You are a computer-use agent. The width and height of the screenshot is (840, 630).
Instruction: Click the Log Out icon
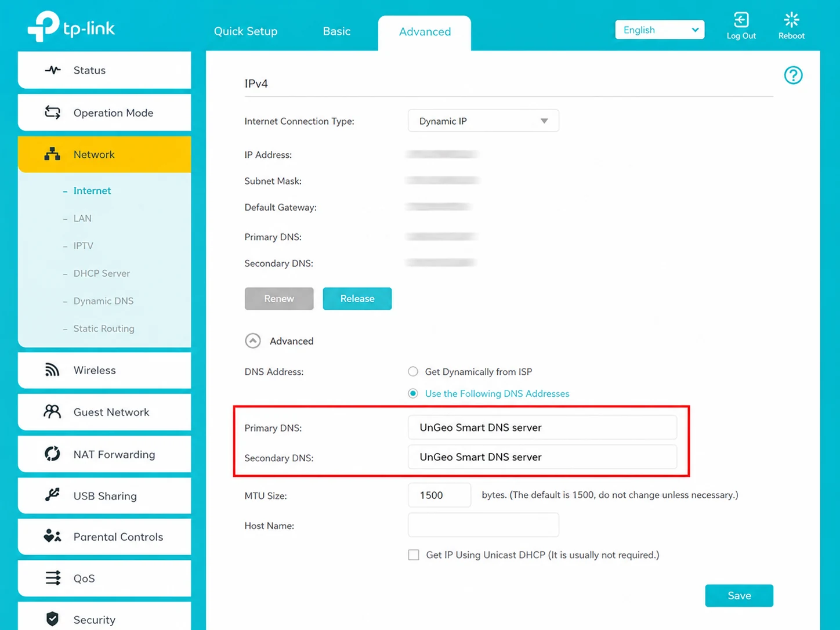pyautogui.click(x=741, y=20)
